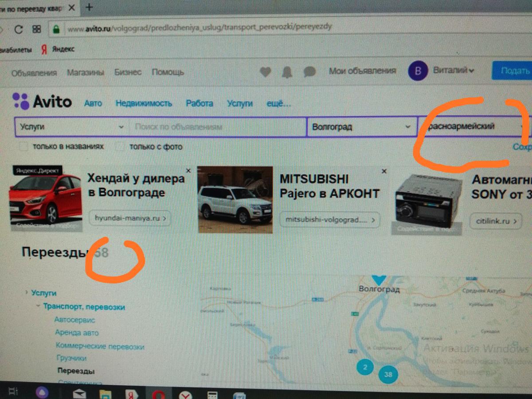
Task: Select 'Коммерческие перевозки' in the category tree
Action: click(x=100, y=346)
